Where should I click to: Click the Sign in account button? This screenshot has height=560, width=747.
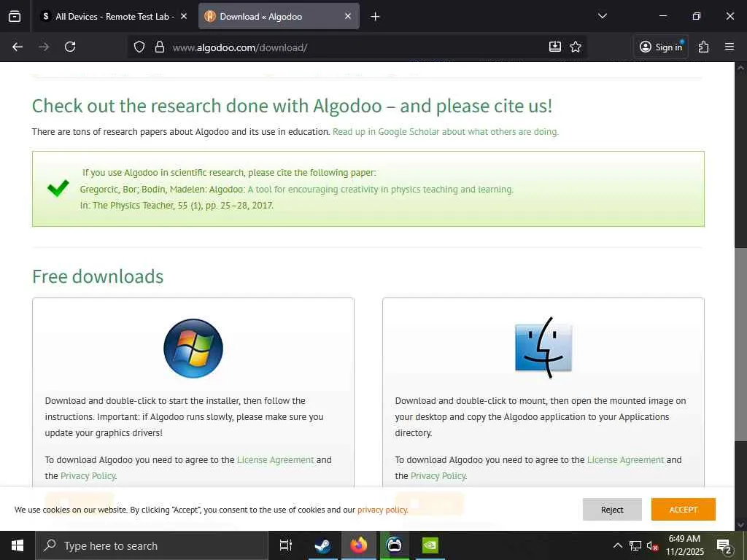click(x=661, y=47)
